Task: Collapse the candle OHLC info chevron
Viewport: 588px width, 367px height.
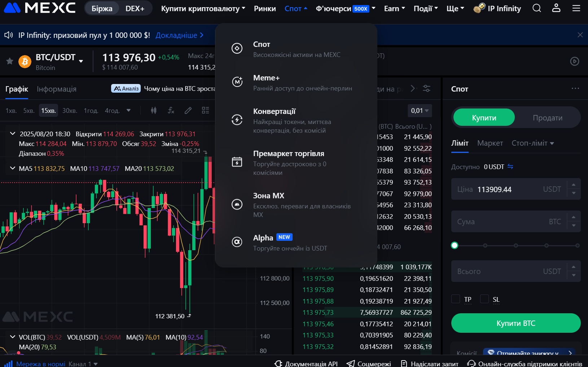Action: tap(13, 133)
